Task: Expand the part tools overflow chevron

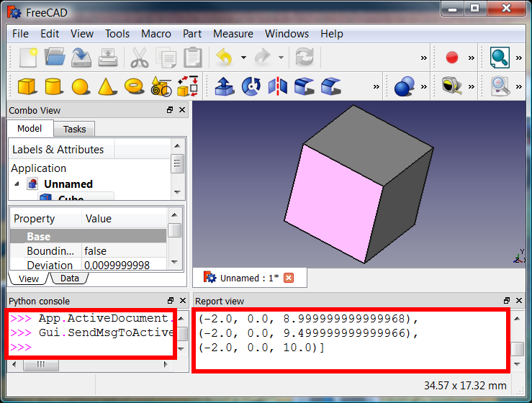Action: [377, 86]
